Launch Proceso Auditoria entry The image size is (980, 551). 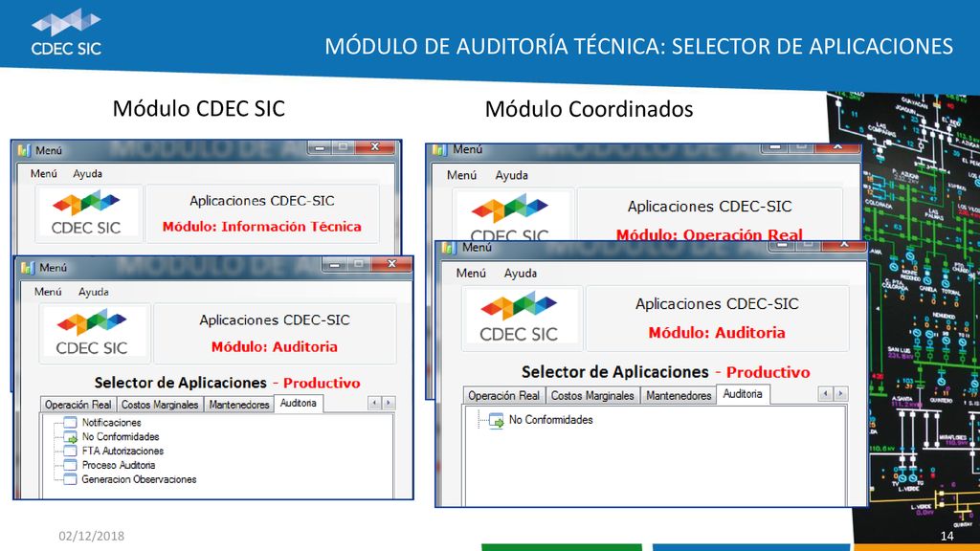click(x=118, y=466)
